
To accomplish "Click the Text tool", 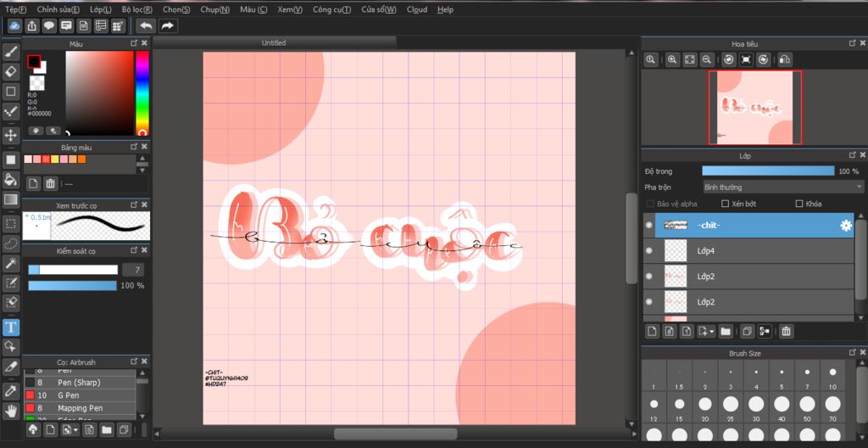I will (11, 328).
